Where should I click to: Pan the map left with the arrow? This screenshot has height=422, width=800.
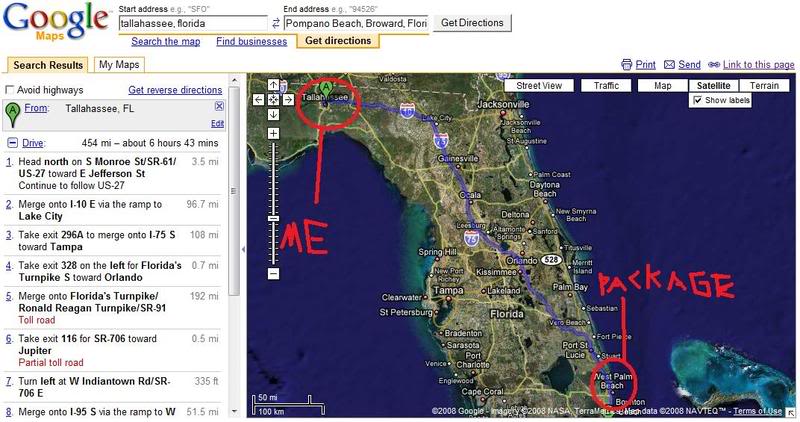pyautogui.click(x=259, y=100)
